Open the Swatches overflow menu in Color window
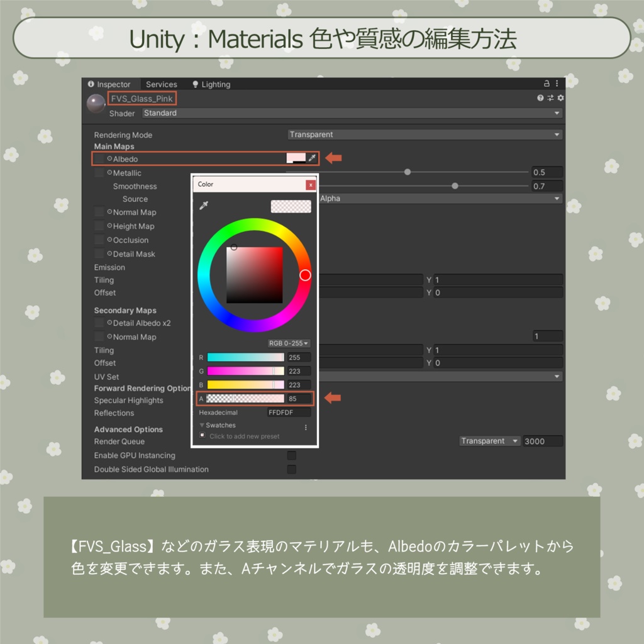Viewport: 644px width, 644px height. [x=306, y=426]
